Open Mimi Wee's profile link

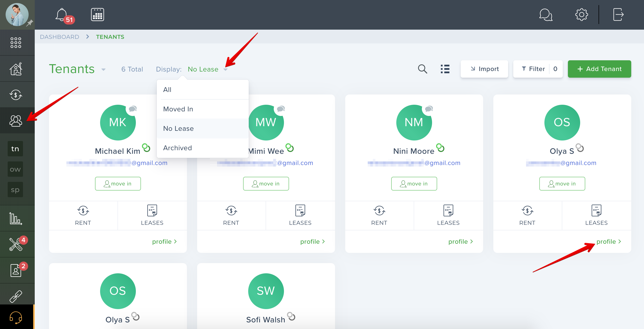click(313, 242)
